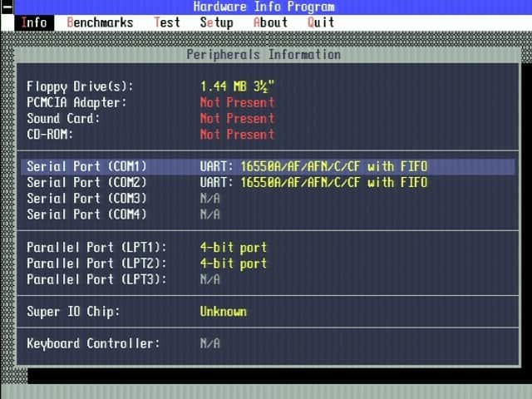The image size is (532, 399).
Task: Click Not Present next to Sound Card
Action: pos(237,118)
